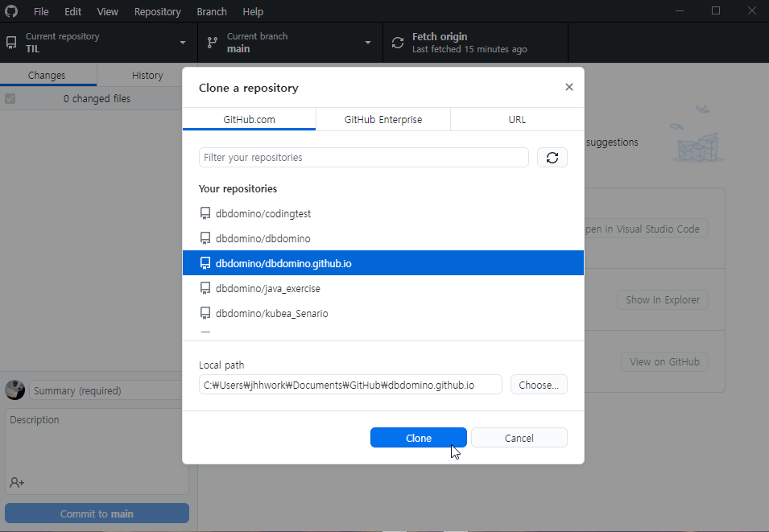Click the Current branch git icon
The width and height of the screenshot is (769, 532).
(x=213, y=43)
